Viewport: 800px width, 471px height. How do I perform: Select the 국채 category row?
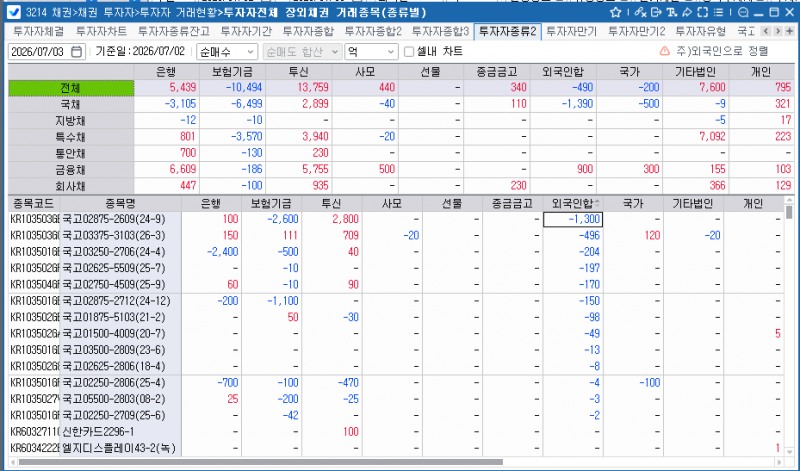click(71, 104)
